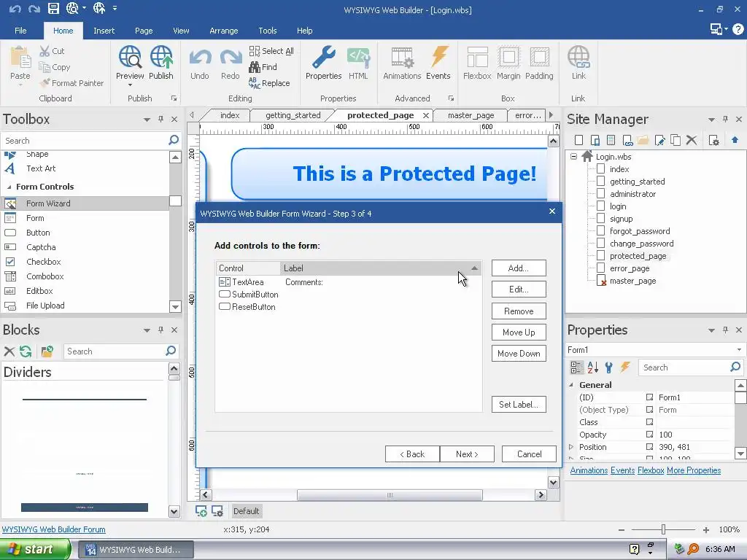This screenshot has height=560, width=747.
Task: Click the Preview globe icon
Action: coord(130,57)
